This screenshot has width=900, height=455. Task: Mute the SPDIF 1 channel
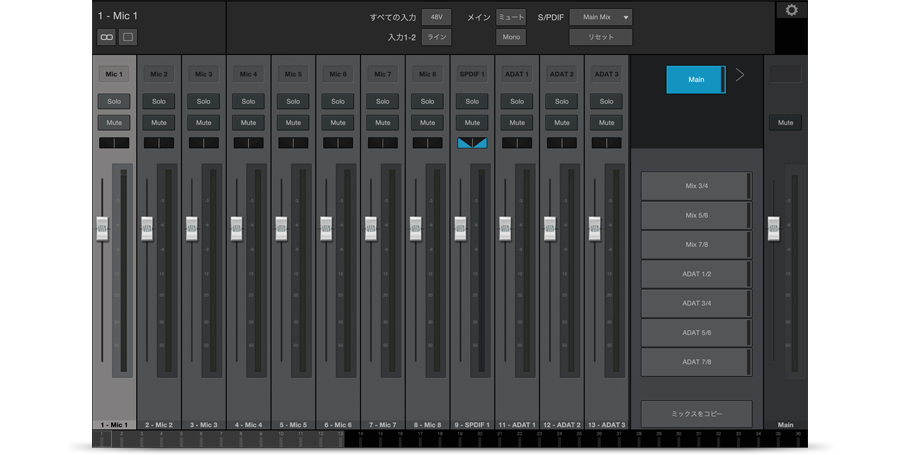(x=472, y=123)
